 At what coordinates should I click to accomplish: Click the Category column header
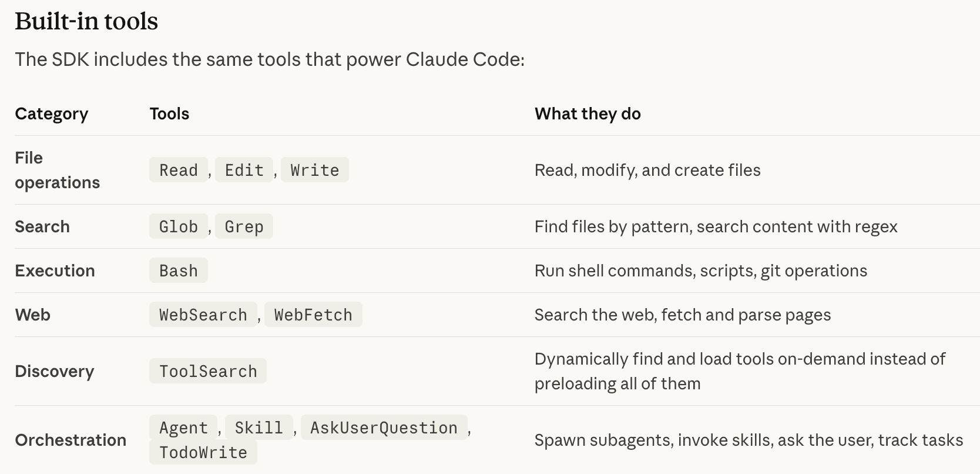(52, 114)
